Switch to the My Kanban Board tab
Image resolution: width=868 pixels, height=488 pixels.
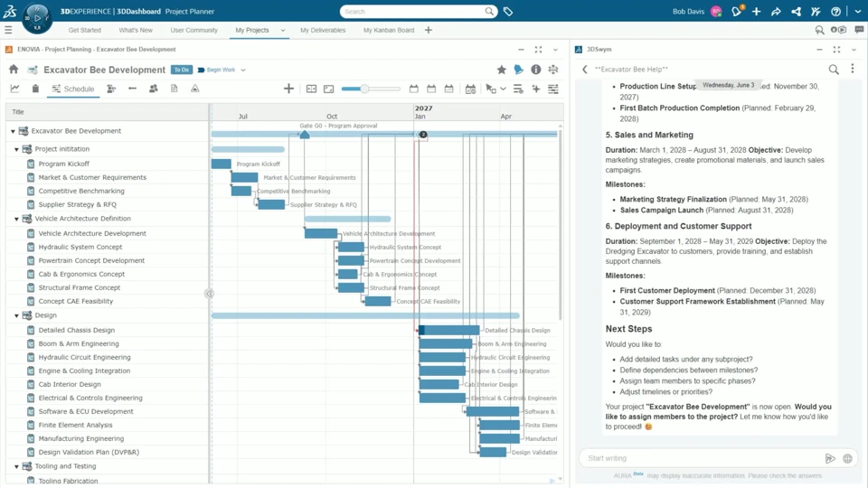click(x=389, y=31)
